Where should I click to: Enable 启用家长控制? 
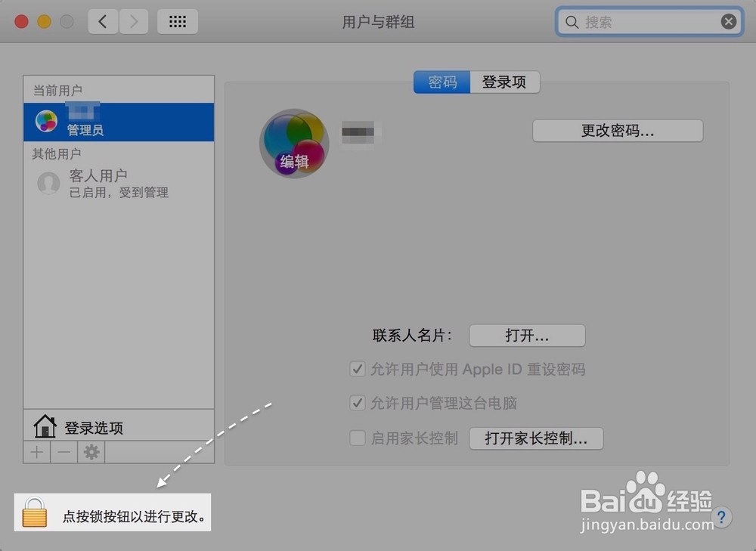(357, 438)
